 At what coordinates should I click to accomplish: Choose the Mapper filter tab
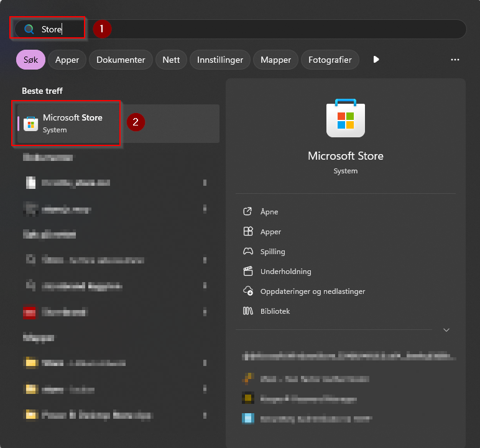[x=275, y=60]
